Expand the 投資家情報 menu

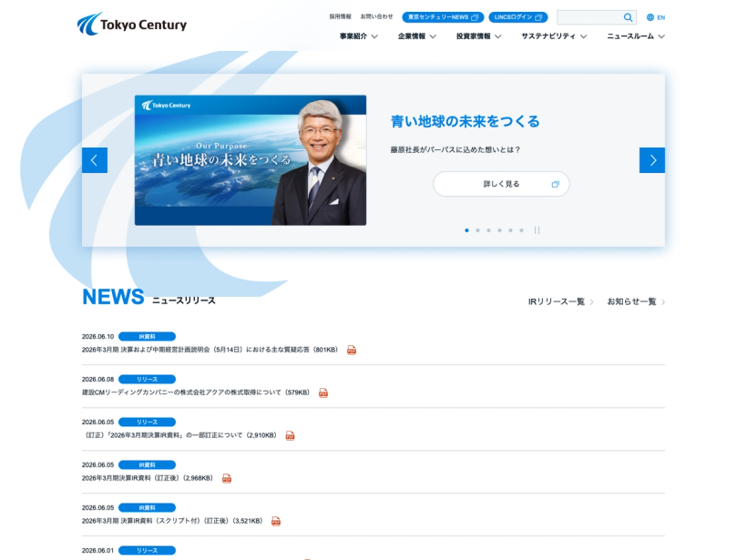479,36
